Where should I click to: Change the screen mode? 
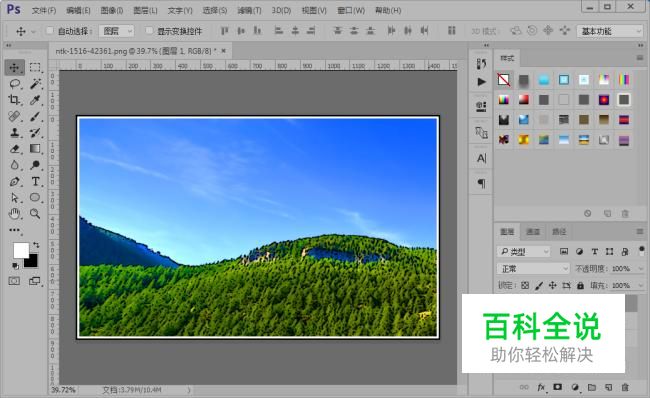click(35, 281)
